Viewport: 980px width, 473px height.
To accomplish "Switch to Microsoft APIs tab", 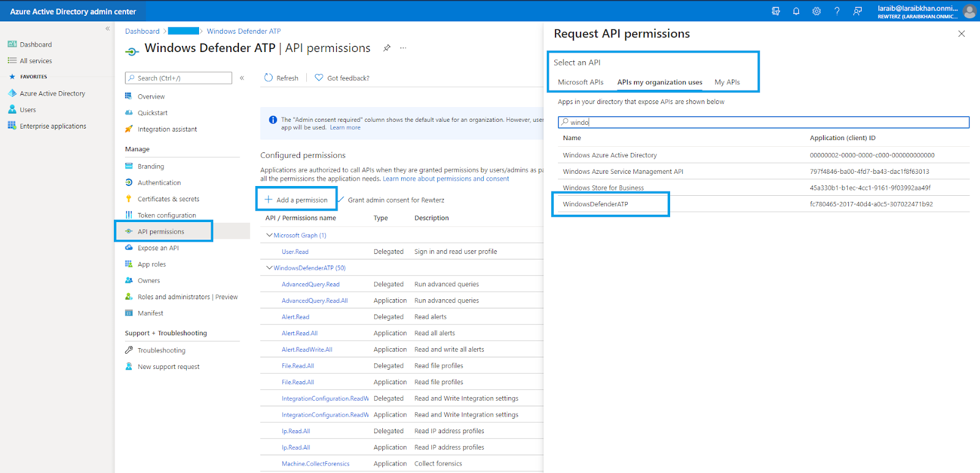I will pyautogui.click(x=581, y=82).
